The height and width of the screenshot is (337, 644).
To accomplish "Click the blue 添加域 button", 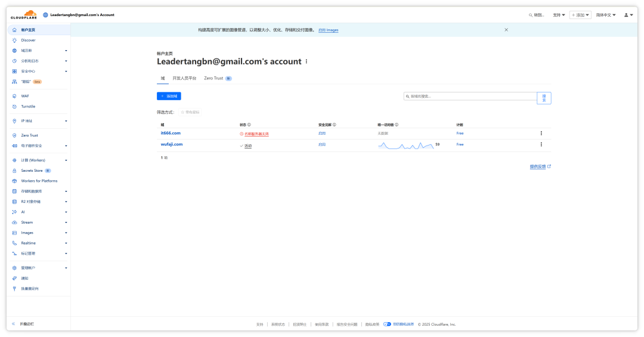I will tap(169, 96).
